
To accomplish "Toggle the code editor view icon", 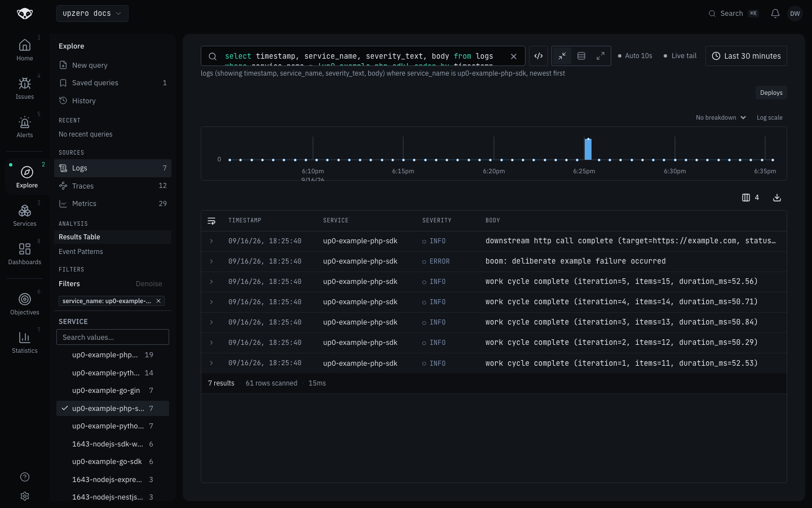I will point(539,56).
